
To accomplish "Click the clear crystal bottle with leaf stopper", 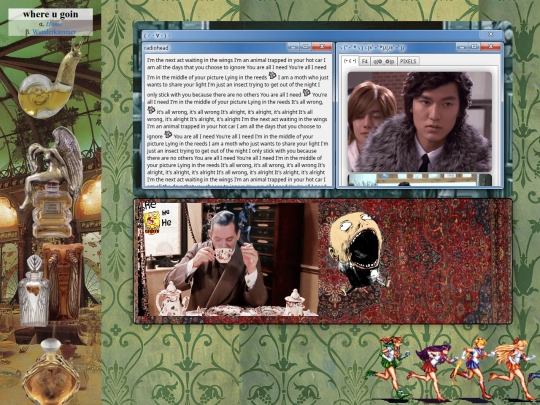I will click(34, 291).
